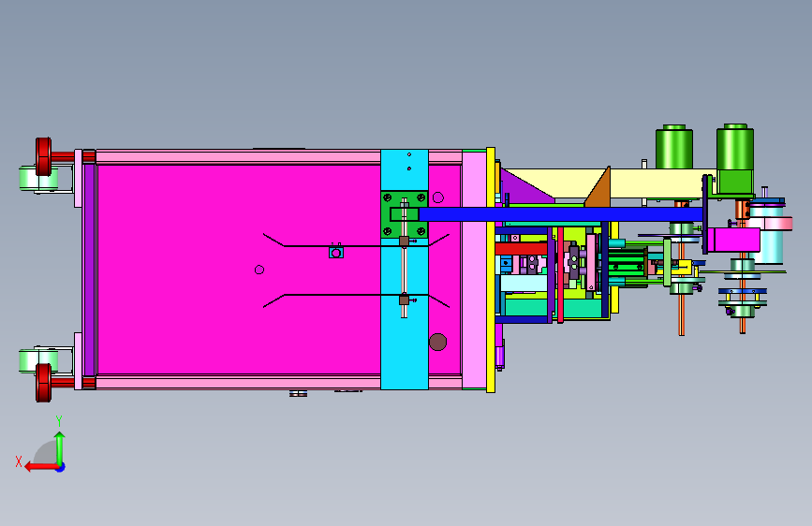Pick the red block inside the mechanism
This screenshot has width=812, height=526.
(521, 249)
